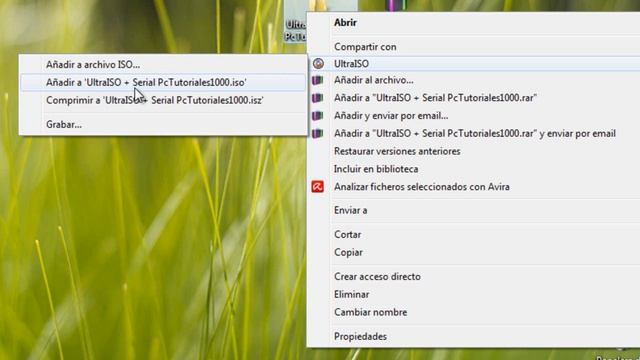The image size is (640, 360).
Task: Click 'Añadir a archivo ISO...' in submenu
Action: [163, 64]
